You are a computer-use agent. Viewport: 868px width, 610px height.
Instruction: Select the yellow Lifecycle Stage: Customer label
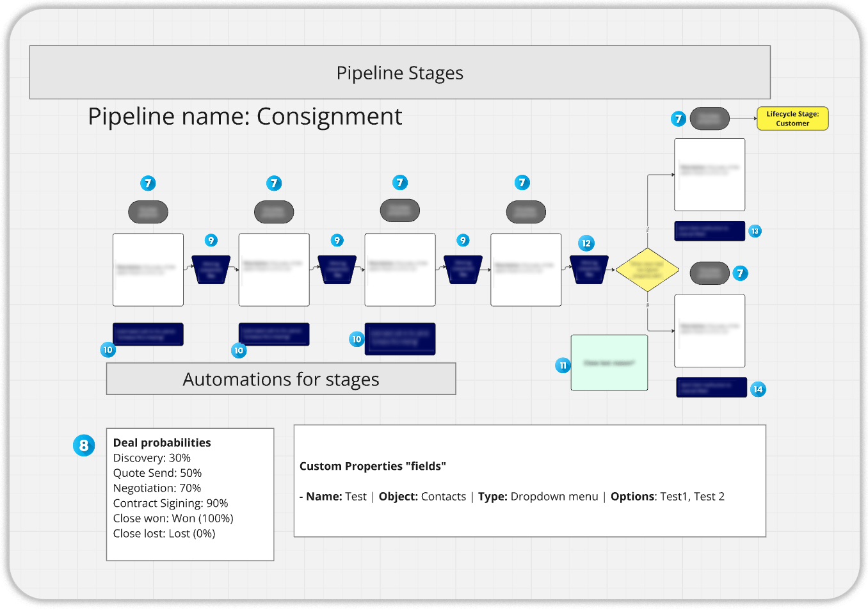point(792,118)
